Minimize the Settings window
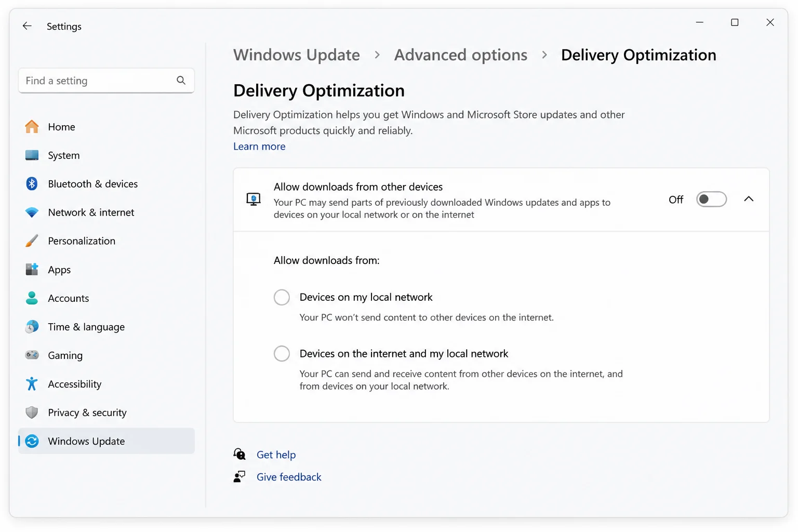Screen dimensions: 798x532 pyautogui.click(x=700, y=22)
